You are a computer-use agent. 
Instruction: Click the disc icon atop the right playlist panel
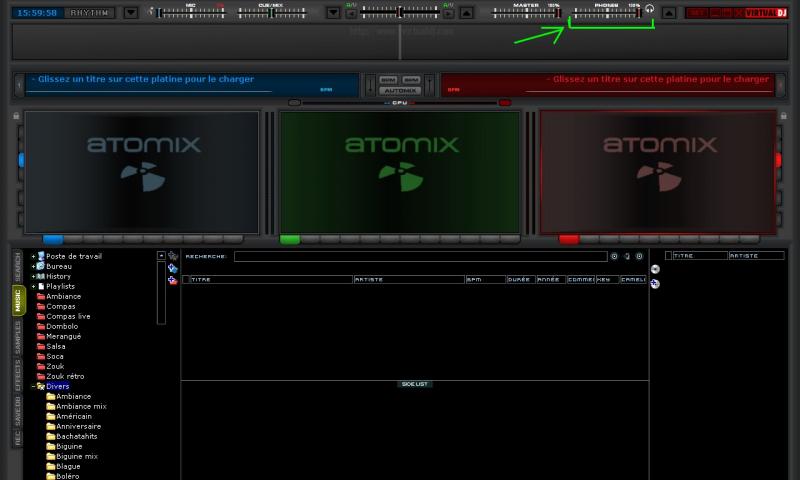tap(655, 269)
